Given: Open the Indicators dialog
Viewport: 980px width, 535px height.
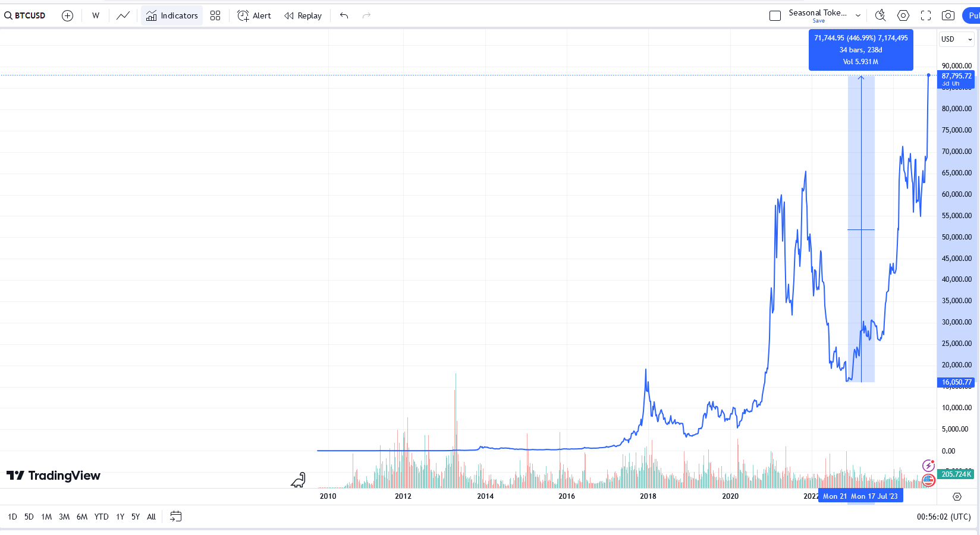Looking at the screenshot, I should pos(172,16).
